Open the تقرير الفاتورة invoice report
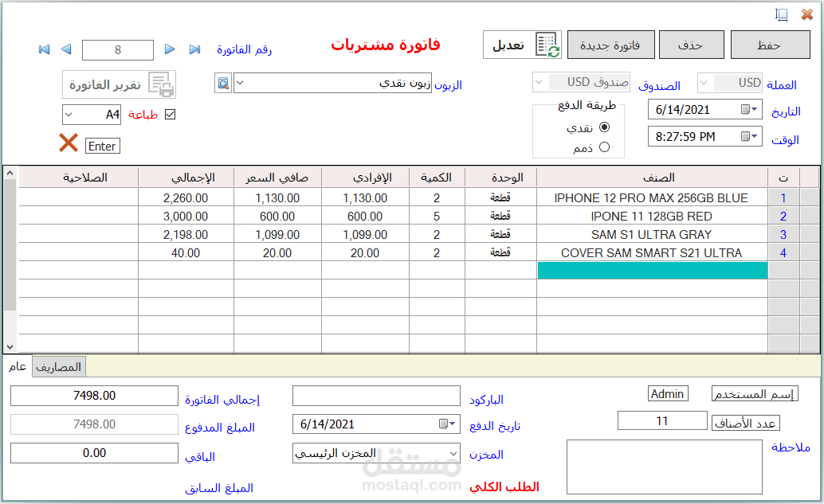 point(119,84)
